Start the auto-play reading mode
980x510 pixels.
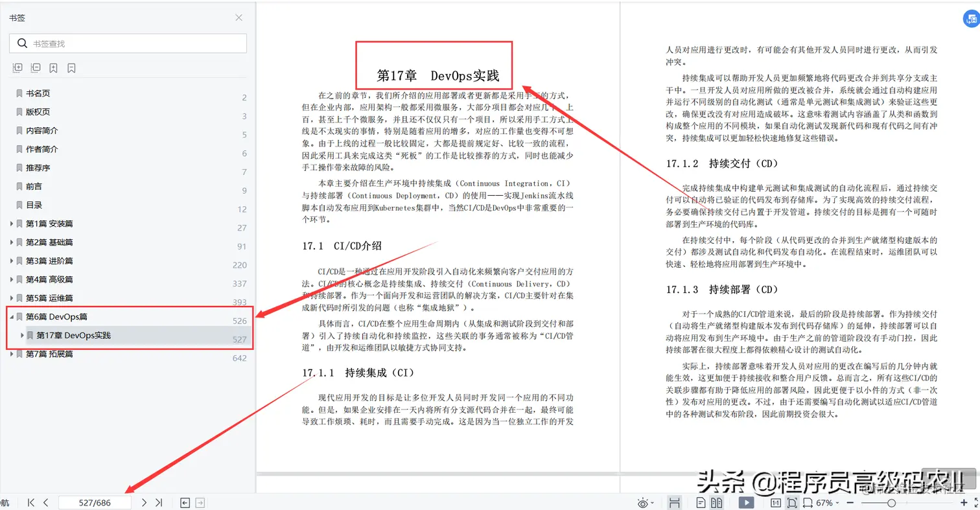[x=747, y=502]
